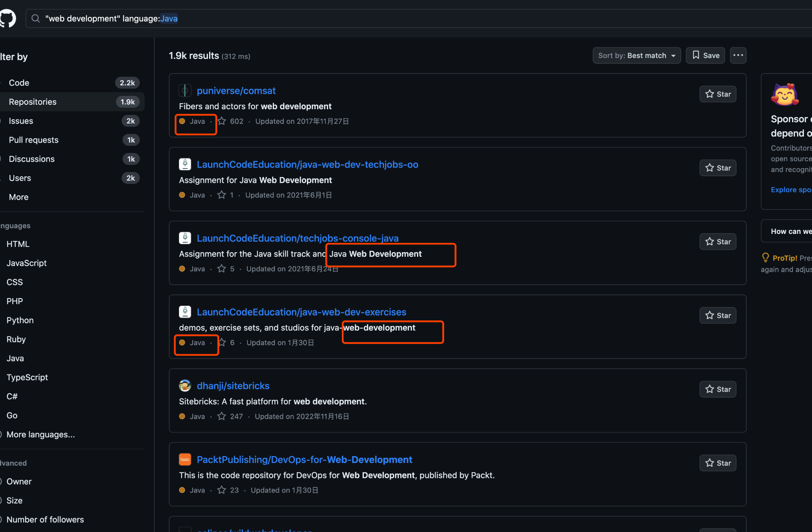
Task: Filter results by Discussions
Action: [x=72, y=159]
